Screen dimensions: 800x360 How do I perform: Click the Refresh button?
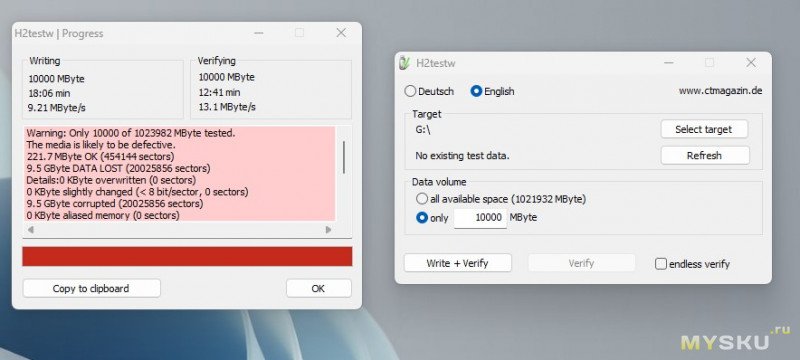(x=705, y=156)
